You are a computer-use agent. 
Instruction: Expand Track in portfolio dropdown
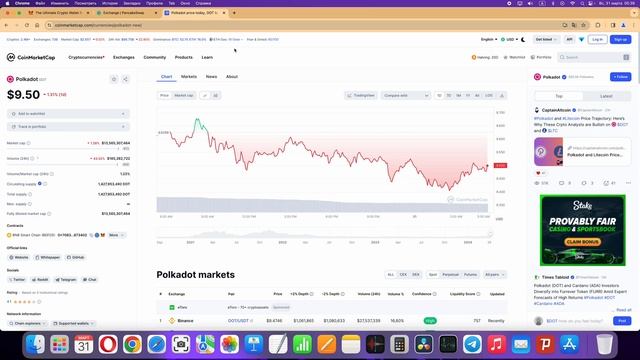[x=68, y=127]
